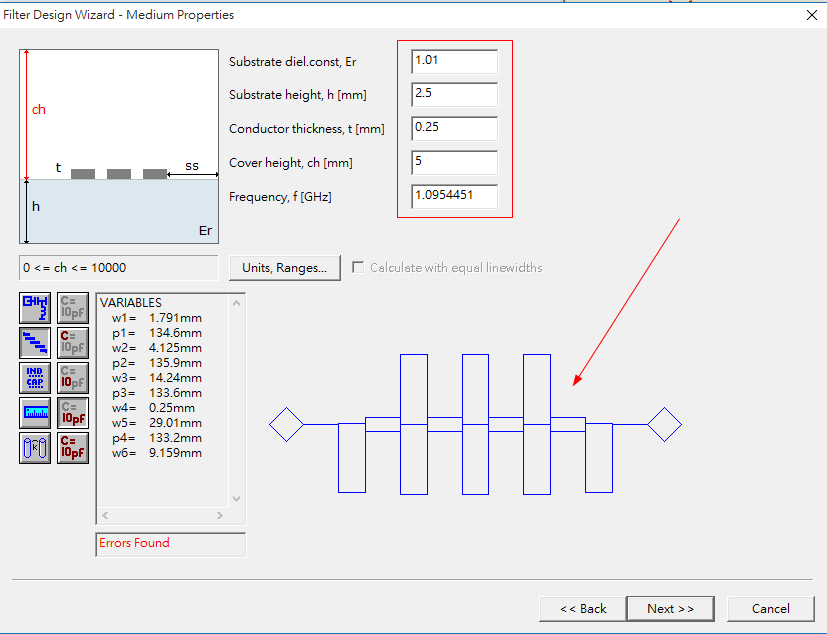Click C=10pF icon with only 10 red
827x634 pixels.
click(73, 378)
